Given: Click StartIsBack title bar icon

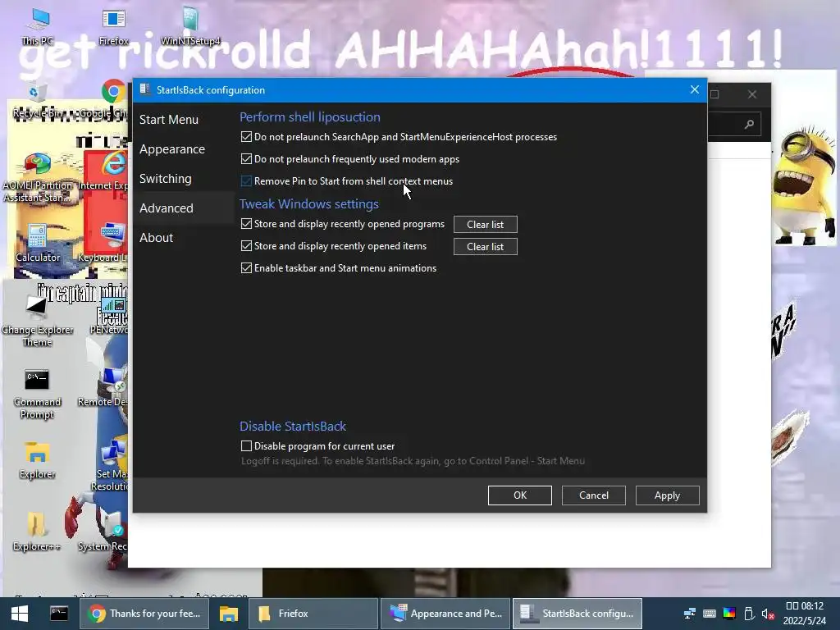Looking at the screenshot, I should (144, 89).
